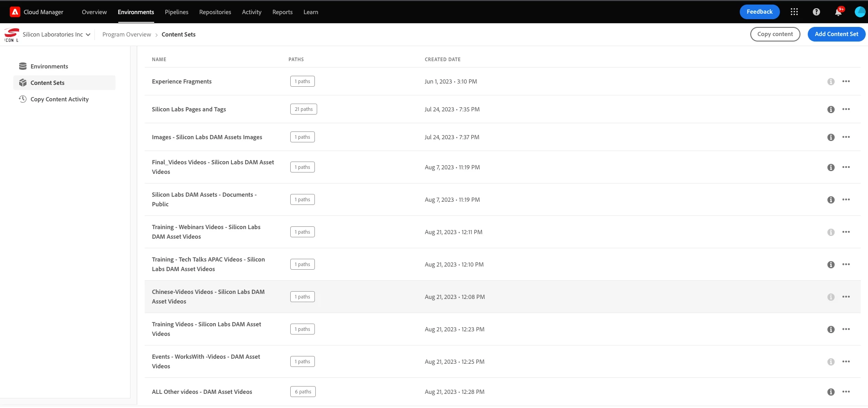Expand the Silicon Laboratories Inc program dropdown

pos(57,35)
